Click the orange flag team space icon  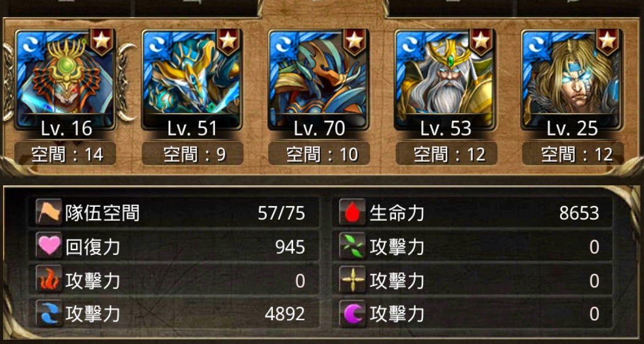[49, 213]
